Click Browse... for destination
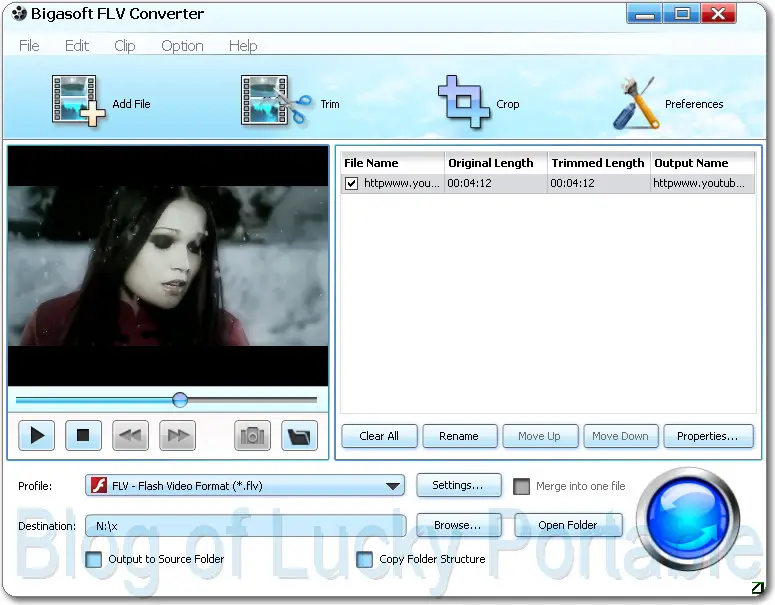 tap(458, 525)
